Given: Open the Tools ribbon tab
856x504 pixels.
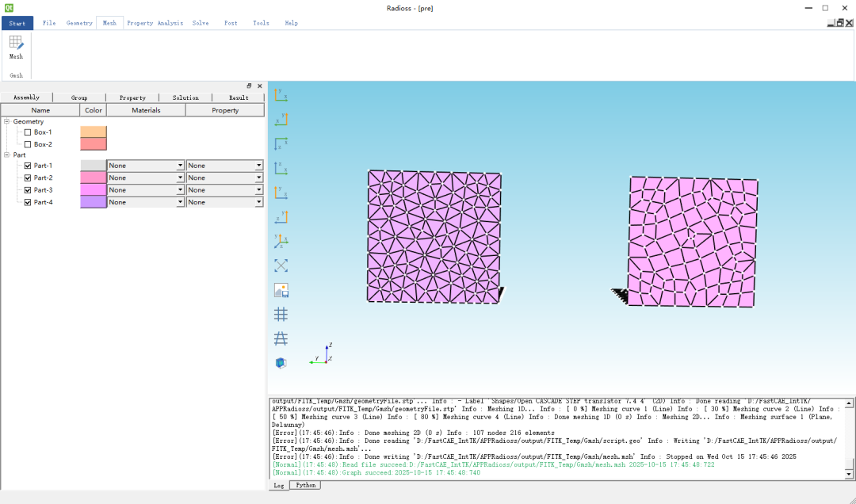Looking at the screenshot, I should 261,23.
